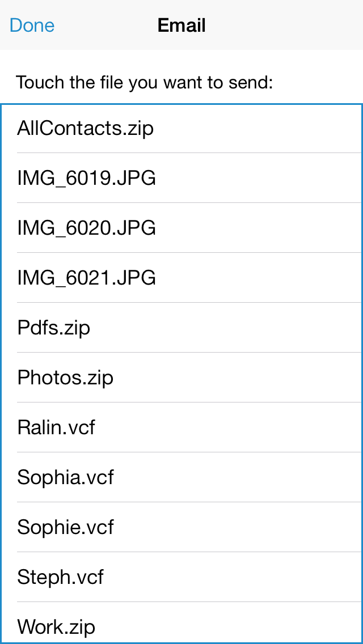
Task: Touch Sophia.vcf contact card
Action: 65,477
